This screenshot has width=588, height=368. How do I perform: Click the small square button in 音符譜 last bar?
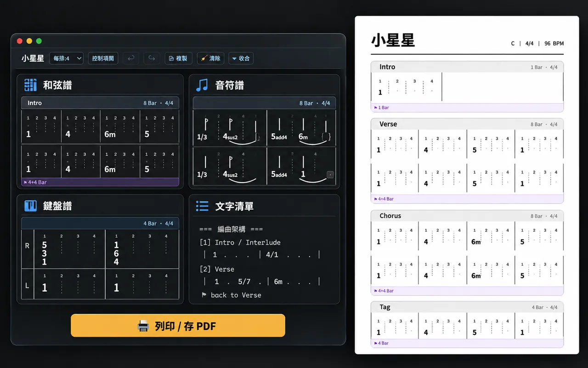coord(330,174)
